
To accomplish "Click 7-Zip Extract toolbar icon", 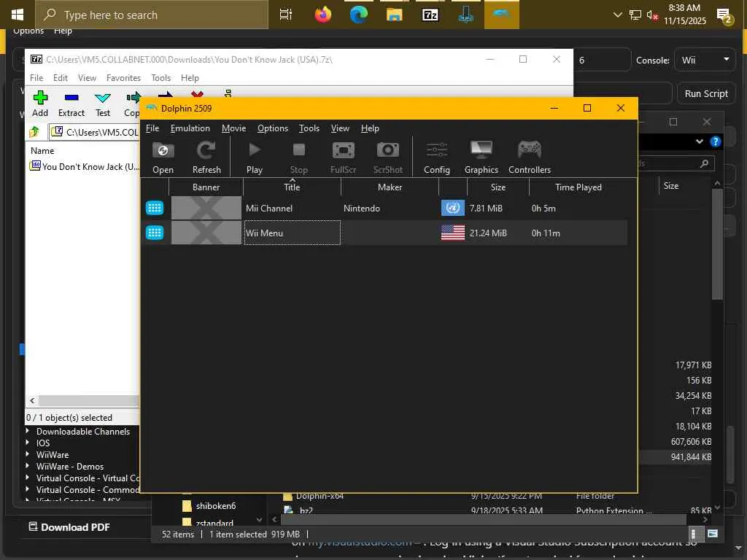I will click(71, 104).
